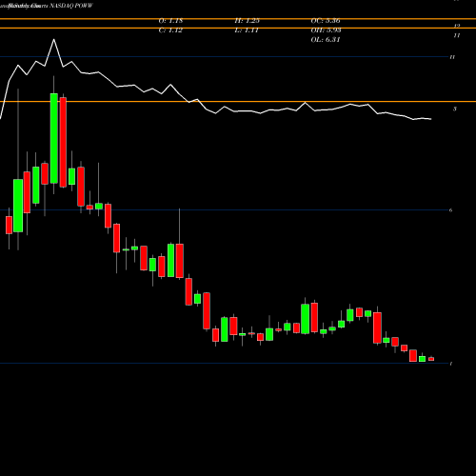
Task: Click the axis label 12
Action: click(x=457, y=26)
